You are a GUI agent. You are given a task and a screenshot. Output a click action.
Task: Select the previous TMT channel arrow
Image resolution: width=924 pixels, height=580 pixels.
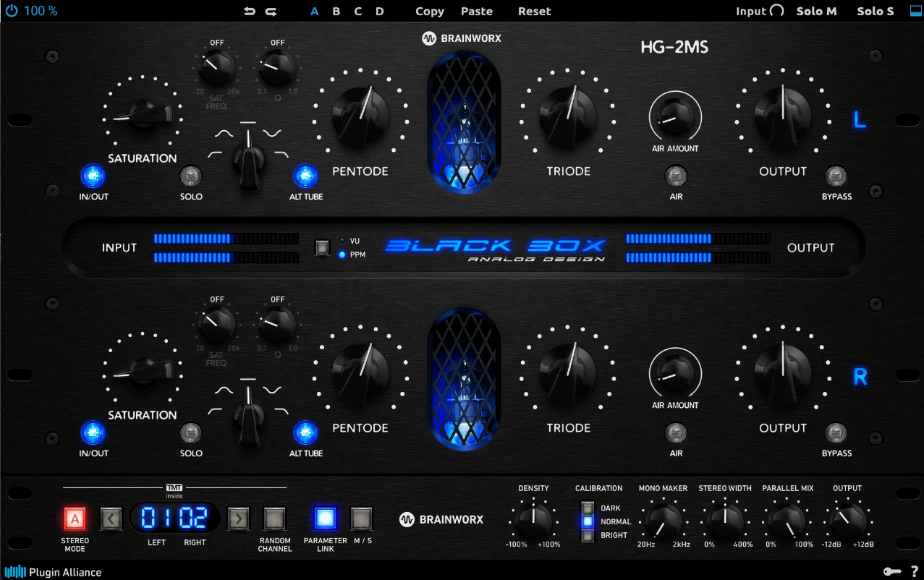point(111,519)
